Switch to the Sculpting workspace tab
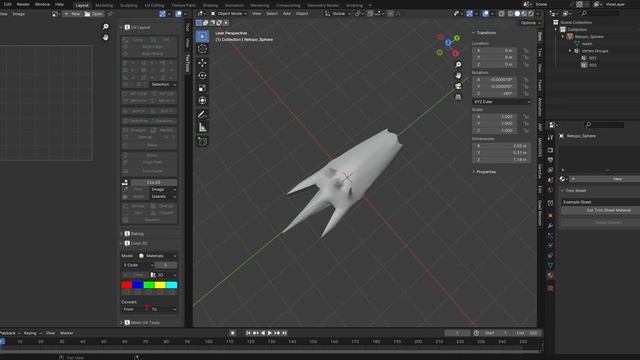The height and width of the screenshot is (360, 640). pos(129,5)
